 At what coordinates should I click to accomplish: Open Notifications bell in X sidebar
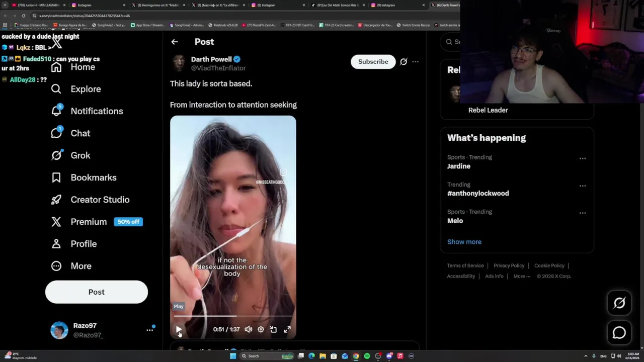[x=87, y=111]
